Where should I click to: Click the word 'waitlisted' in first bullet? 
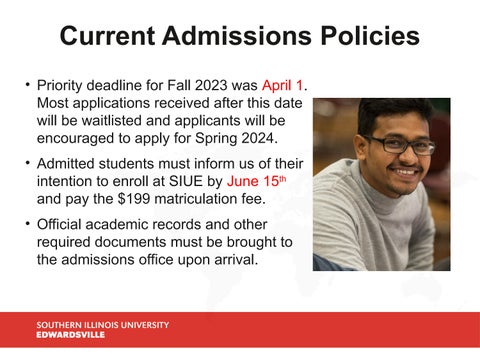[112, 121]
